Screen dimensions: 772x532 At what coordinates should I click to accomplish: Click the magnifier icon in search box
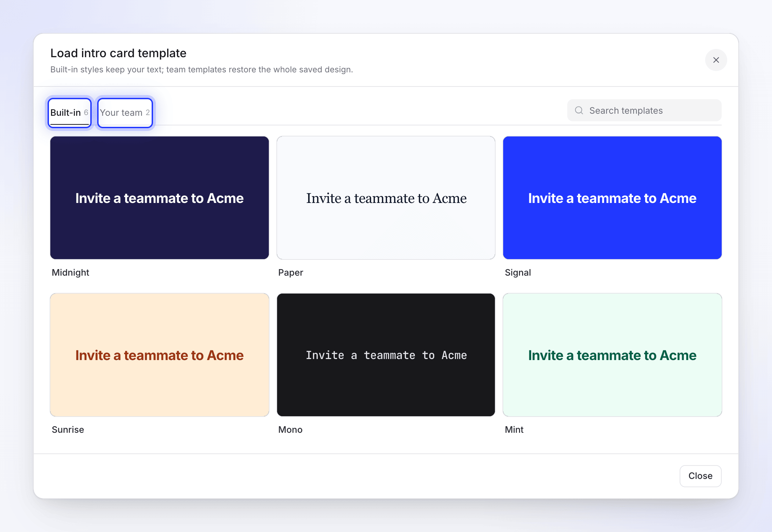pos(579,110)
